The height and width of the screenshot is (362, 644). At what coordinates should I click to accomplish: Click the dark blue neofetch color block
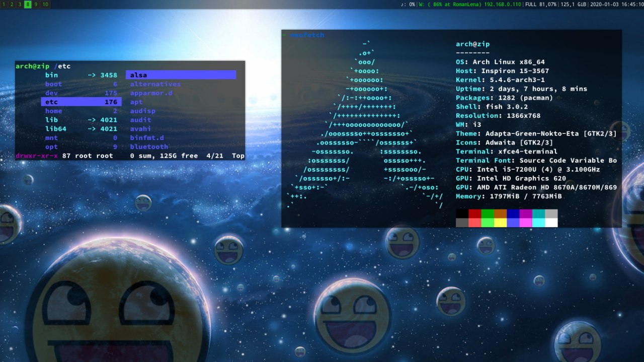click(513, 213)
